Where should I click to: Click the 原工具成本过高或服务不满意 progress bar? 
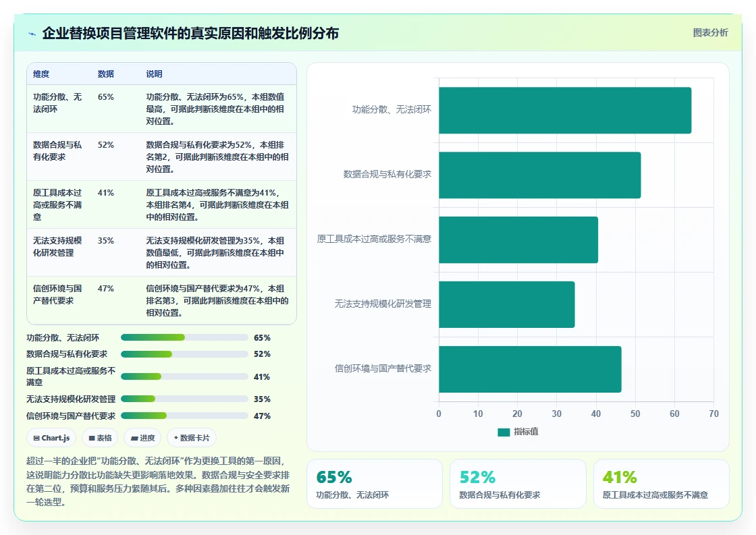(x=185, y=376)
